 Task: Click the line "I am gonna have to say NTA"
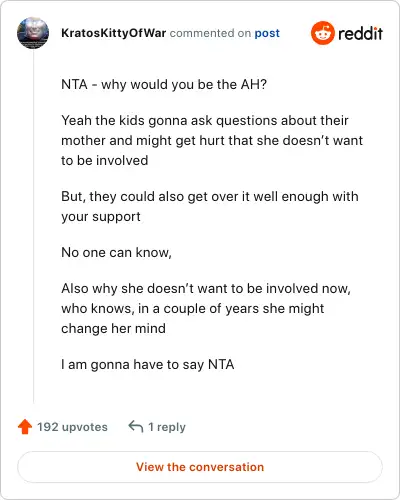click(148, 364)
